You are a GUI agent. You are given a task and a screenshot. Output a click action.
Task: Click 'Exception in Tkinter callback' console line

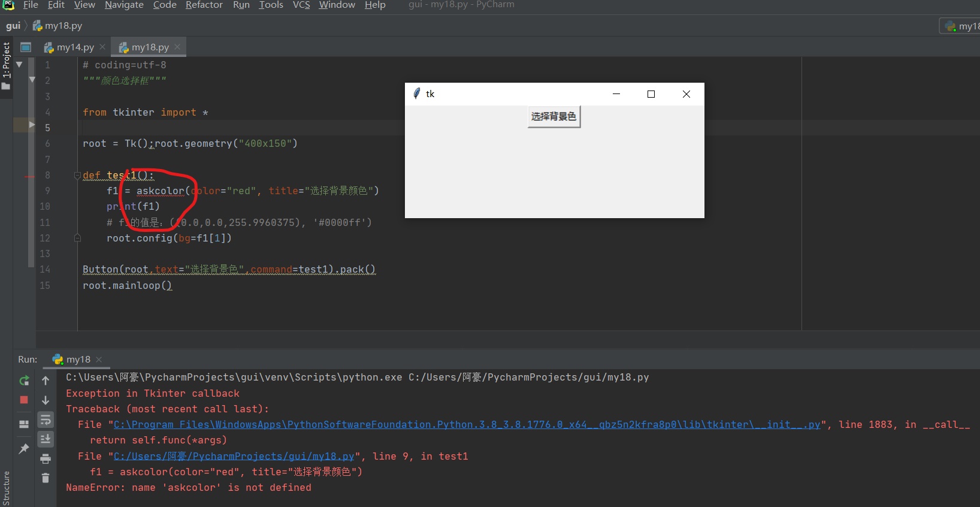[x=153, y=393]
